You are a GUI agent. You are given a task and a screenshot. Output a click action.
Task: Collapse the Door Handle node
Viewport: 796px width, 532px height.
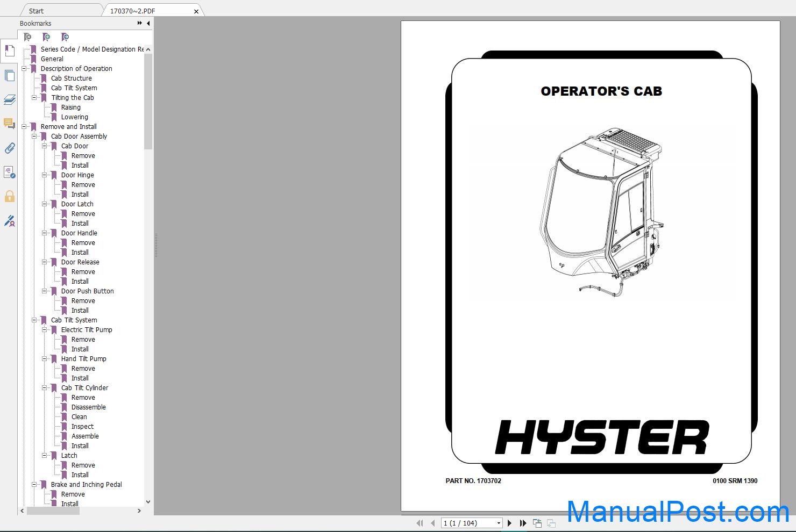(45, 233)
